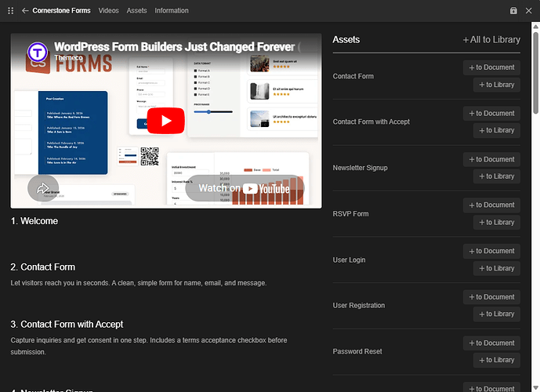Click the grid drag handle icon
The height and width of the screenshot is (392, 540).
(x=11, y=11)
